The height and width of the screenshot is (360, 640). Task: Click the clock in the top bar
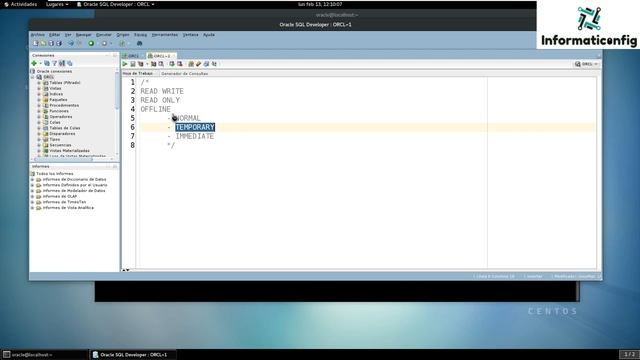[320, 4]
